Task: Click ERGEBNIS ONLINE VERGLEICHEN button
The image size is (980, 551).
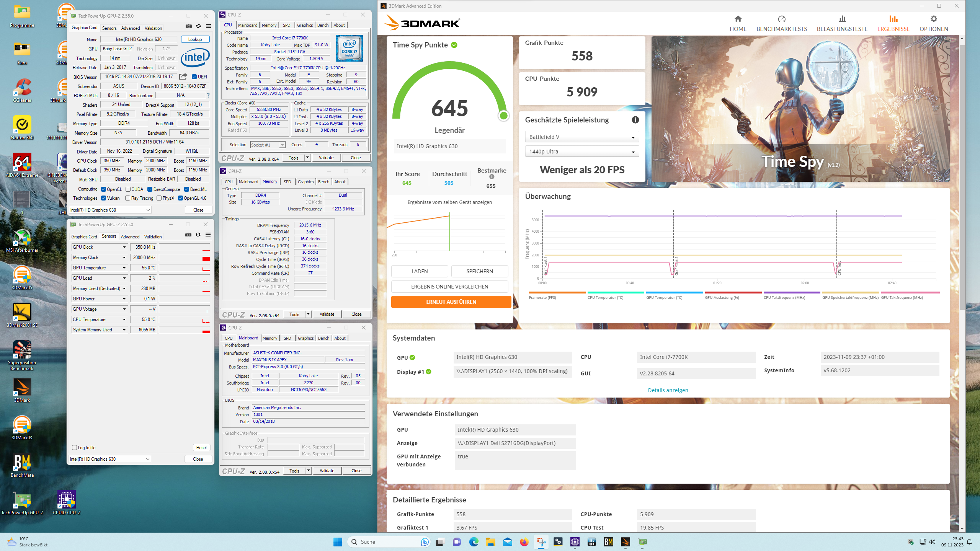Action: tap(449, 287)
